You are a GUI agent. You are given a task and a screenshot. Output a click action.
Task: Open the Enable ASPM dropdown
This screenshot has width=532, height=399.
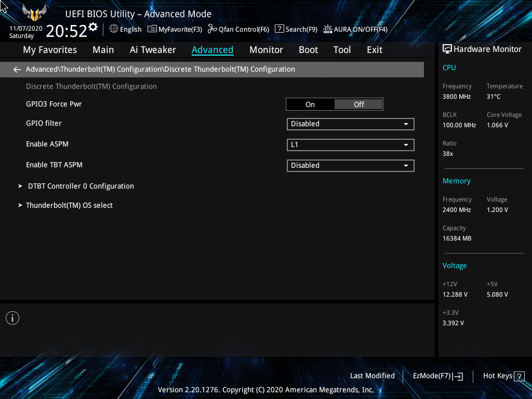tap(351, 145)
